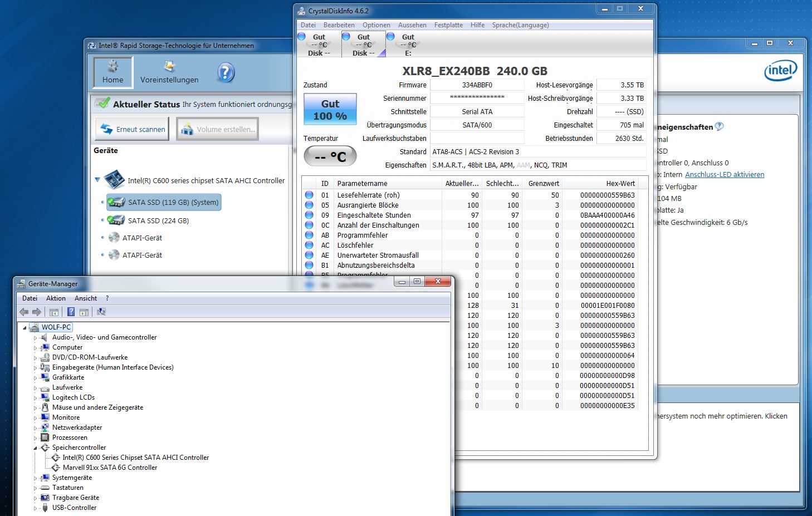
Task: Click Volume erstellen button
Action: tap(218, 129)
